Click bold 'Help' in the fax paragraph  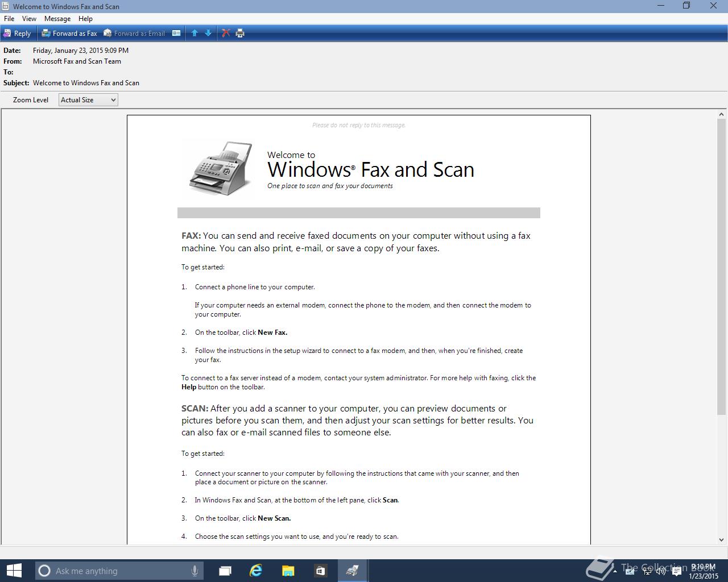click(x=189, y=387)
